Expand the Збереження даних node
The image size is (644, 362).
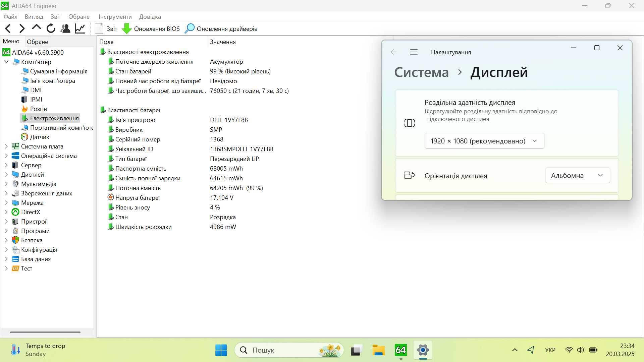[x=6, y=193]
